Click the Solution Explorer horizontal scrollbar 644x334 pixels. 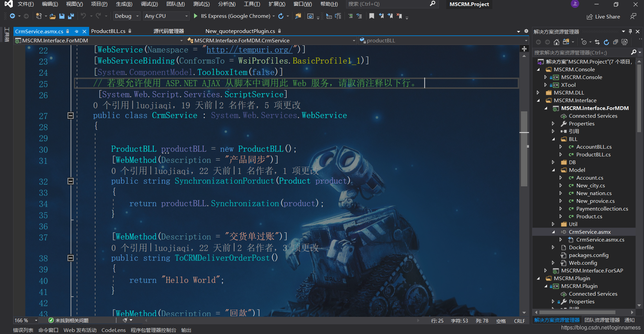tap(577, 312)
